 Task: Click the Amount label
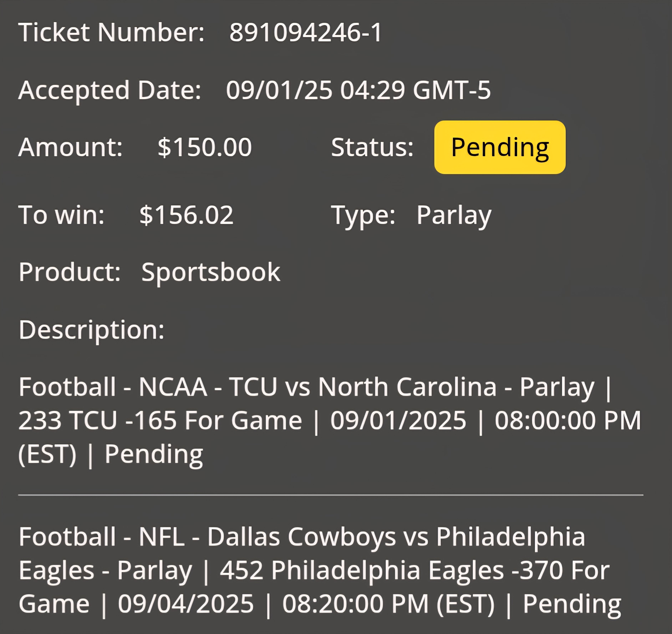[x=71, y=148]
